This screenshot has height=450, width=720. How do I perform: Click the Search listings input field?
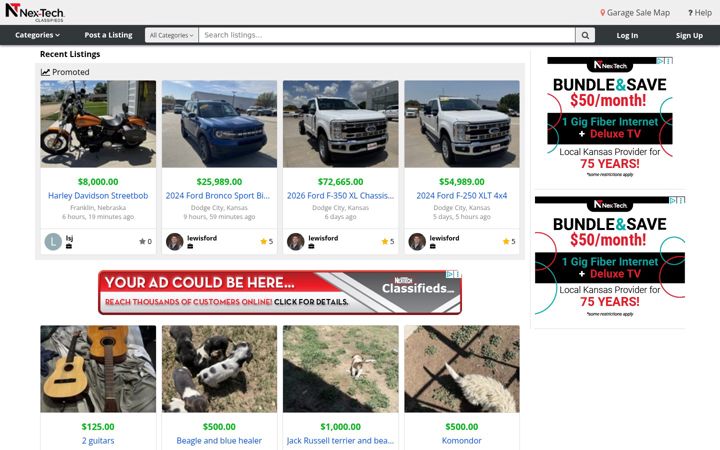point(387,35)
